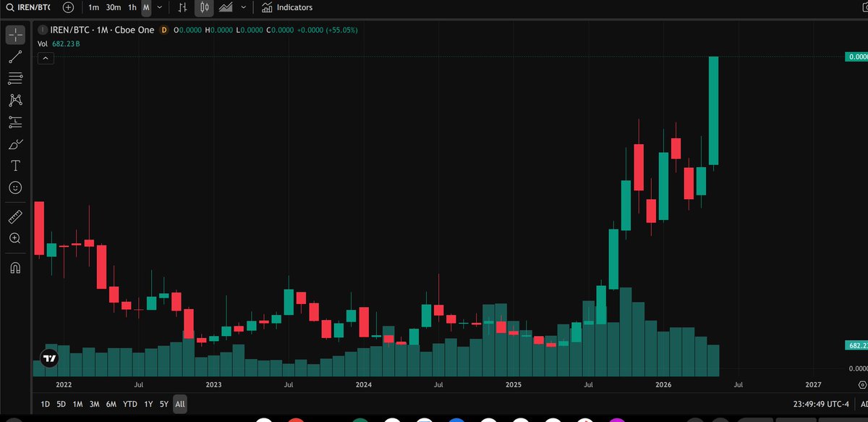Select the forecasting position tool
The image size is (868, 422).
coord(15,122)
